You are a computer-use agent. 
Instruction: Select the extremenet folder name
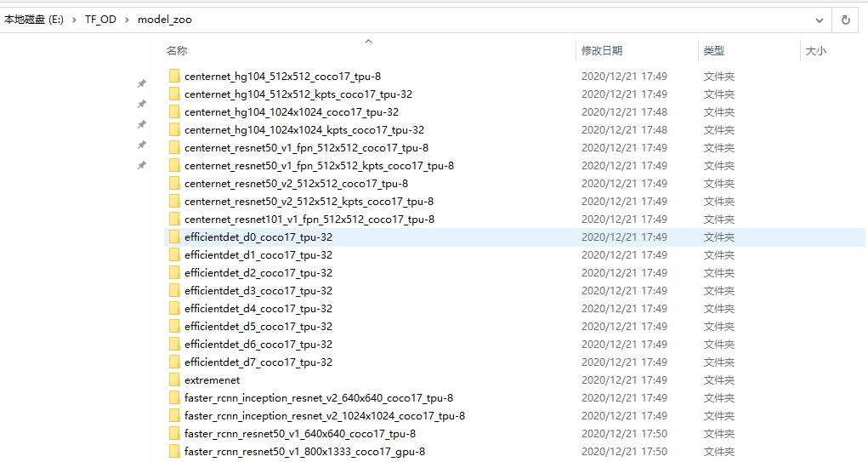[212, 380]
